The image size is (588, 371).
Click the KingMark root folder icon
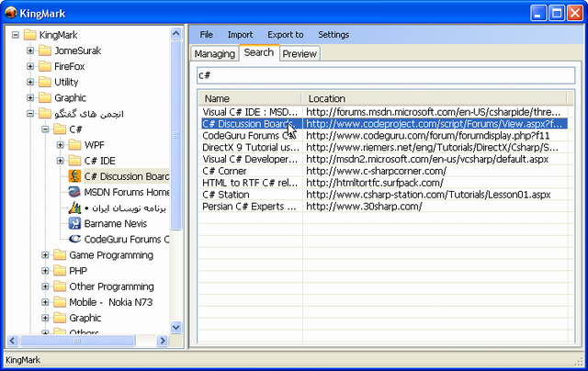[29, 35]
